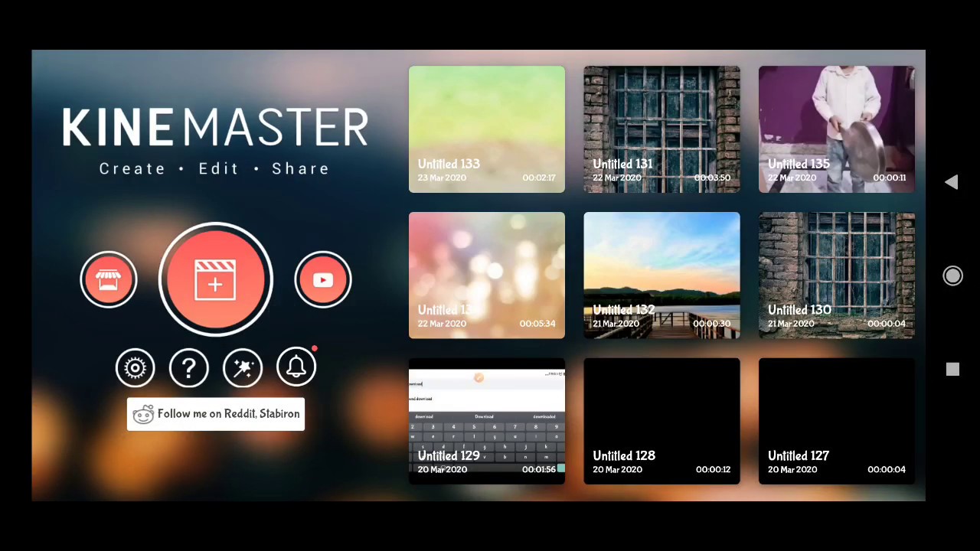Open project Untitled 130

837,275
